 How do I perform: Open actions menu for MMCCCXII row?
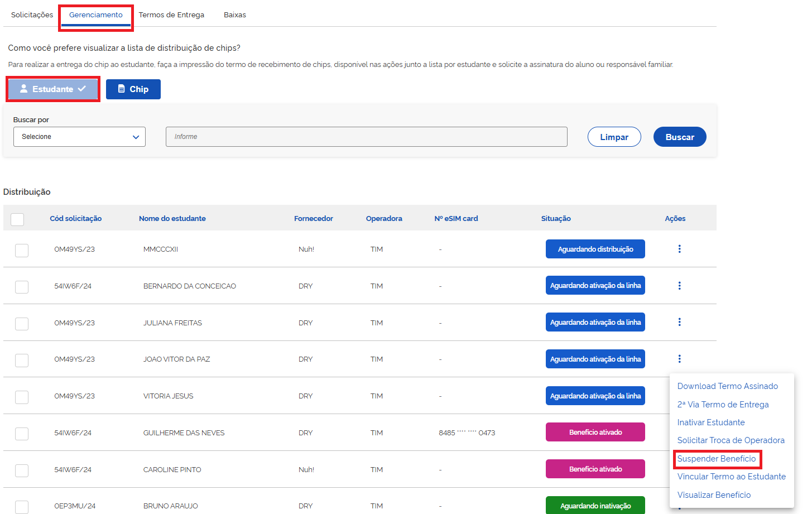tap(679, 249)
